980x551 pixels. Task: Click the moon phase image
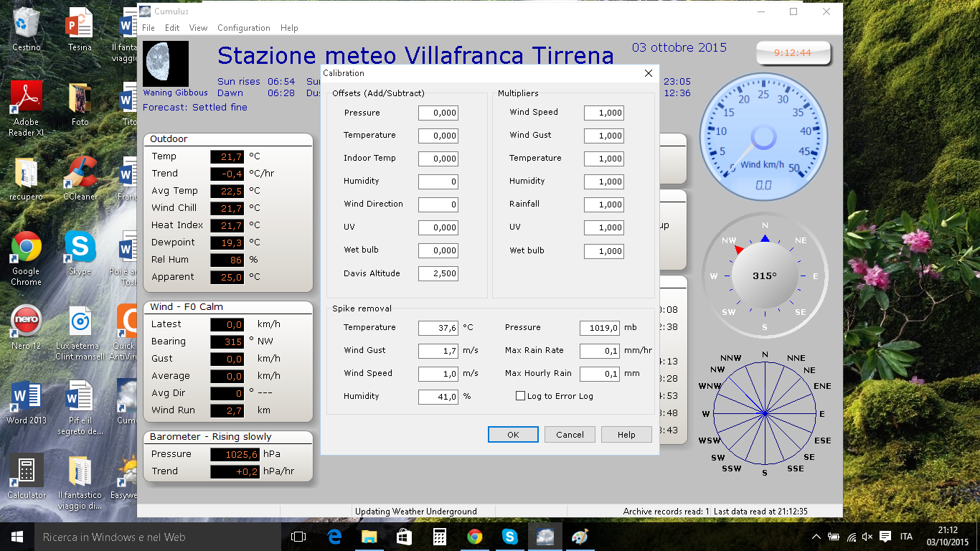[166, 64]
